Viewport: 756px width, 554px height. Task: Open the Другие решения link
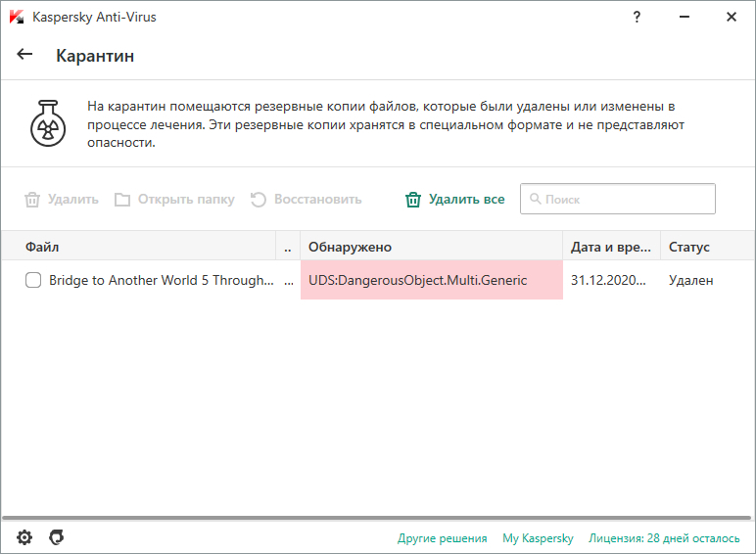(442, 538)
